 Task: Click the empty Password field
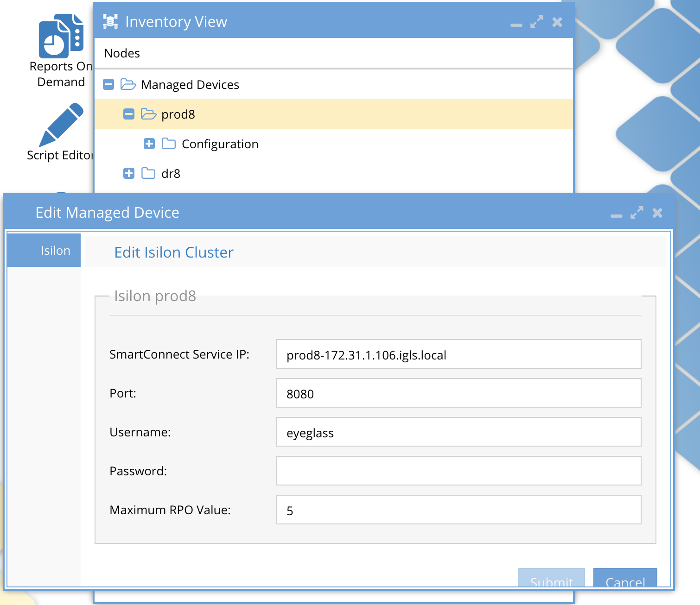pos(459,471)
